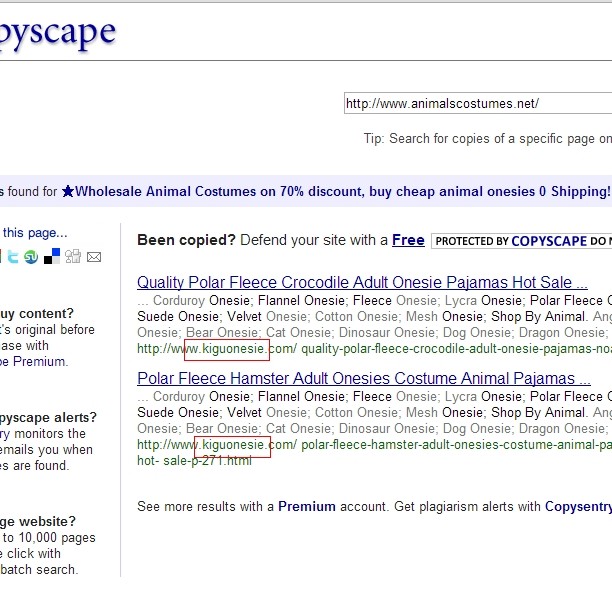612x607 pixels.
Task: Open the Premium account link
Action: coord(307,506)
